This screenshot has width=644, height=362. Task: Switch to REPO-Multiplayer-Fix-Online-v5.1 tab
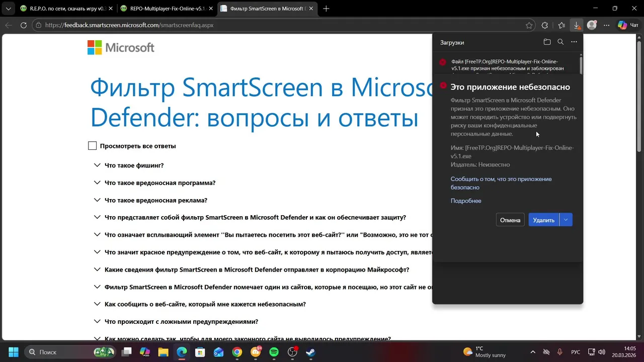pyautogui.click(x=166, y=9)
